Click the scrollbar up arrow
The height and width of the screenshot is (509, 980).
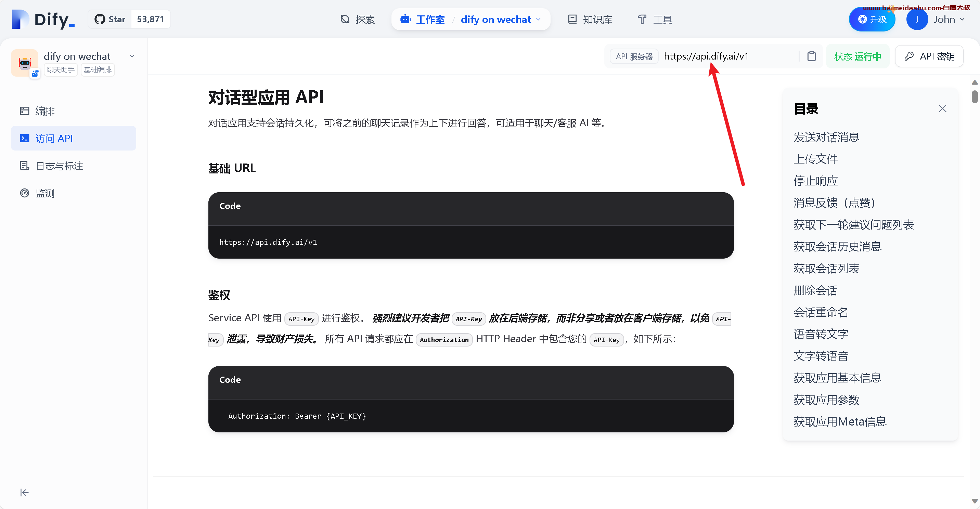975,82
